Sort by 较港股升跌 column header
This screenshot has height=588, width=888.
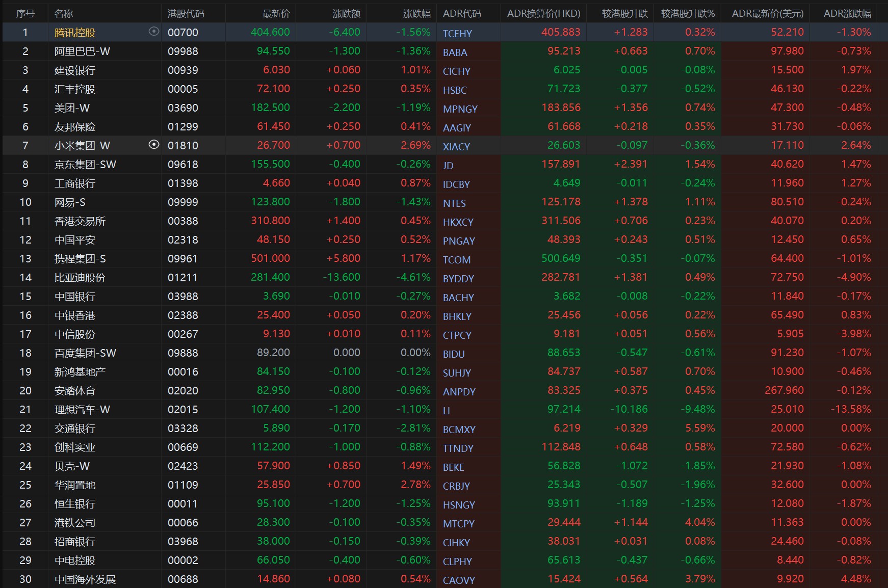click(x=625, y=14)
